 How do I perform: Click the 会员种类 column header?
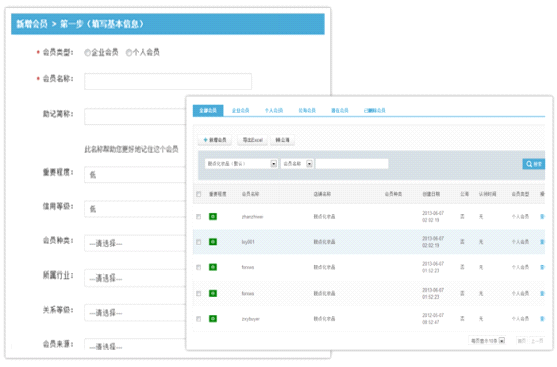pyautogui.click(x=393, y=194)
